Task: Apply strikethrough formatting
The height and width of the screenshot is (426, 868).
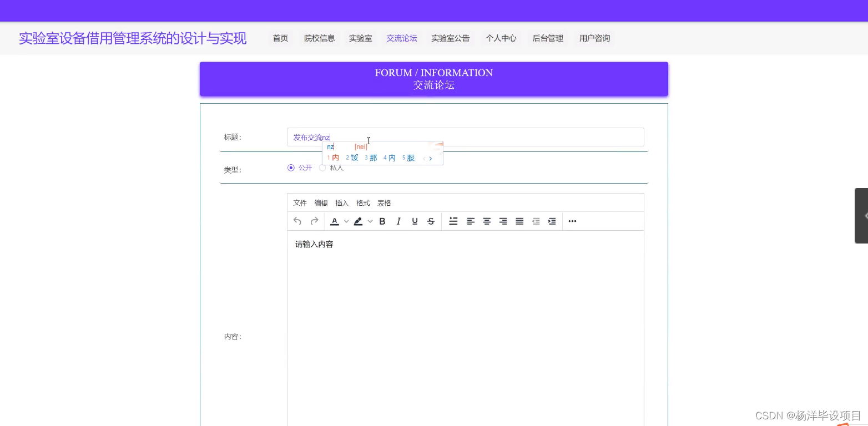Action: click(x=431, y=221)
